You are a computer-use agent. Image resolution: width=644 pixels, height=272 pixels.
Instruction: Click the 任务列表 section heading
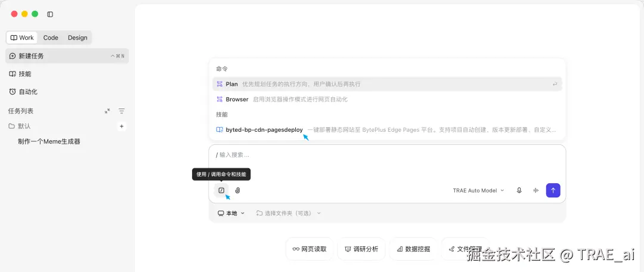coord(21,111)
